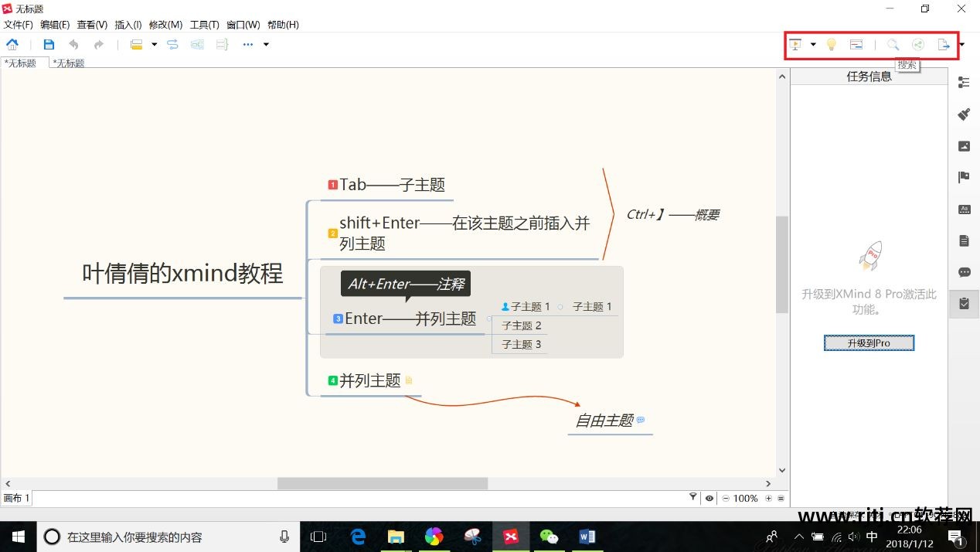The image size is (980, 552).
Task: Open the Markers panel in the right sidebar
Action: point(963,176)
